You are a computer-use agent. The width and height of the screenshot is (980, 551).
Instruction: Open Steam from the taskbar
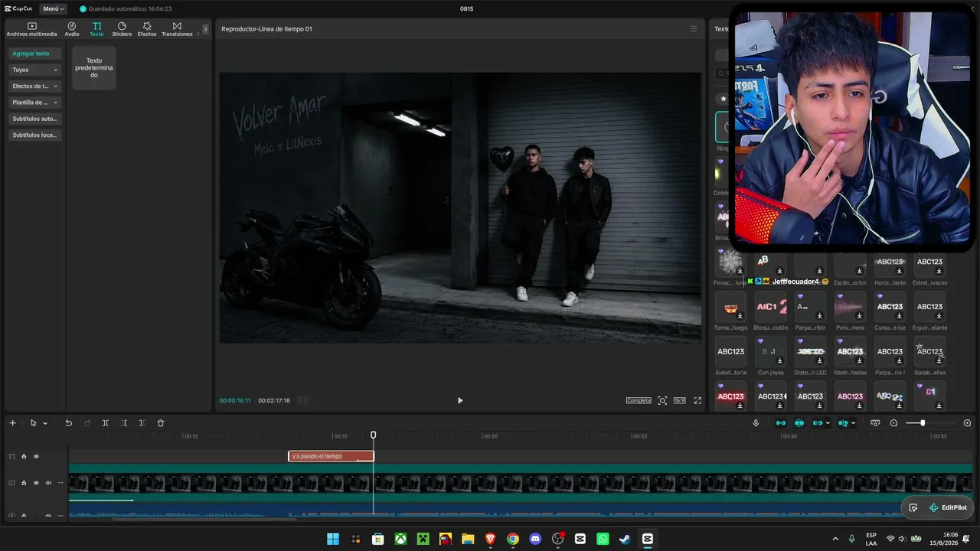626,539
